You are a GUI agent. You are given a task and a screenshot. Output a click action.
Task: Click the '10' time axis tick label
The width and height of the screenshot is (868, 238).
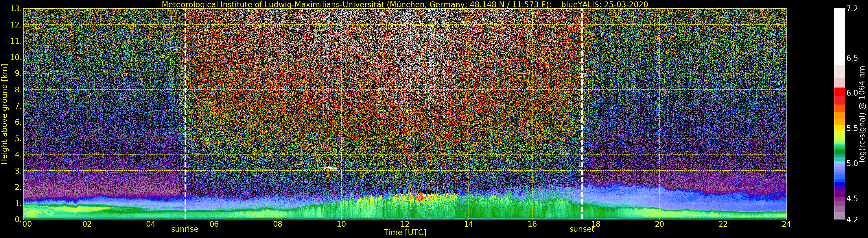click(x=341, y=224)
